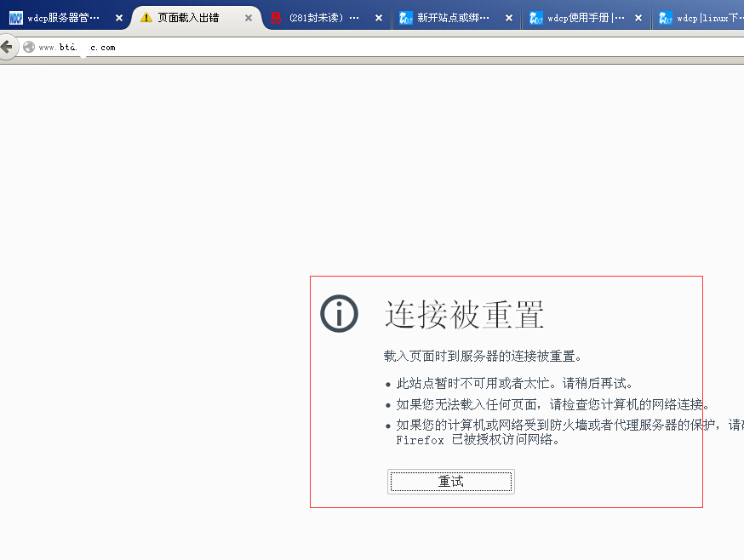Click the browser back arrow button

pyautogui.click(x=7, y=47)
